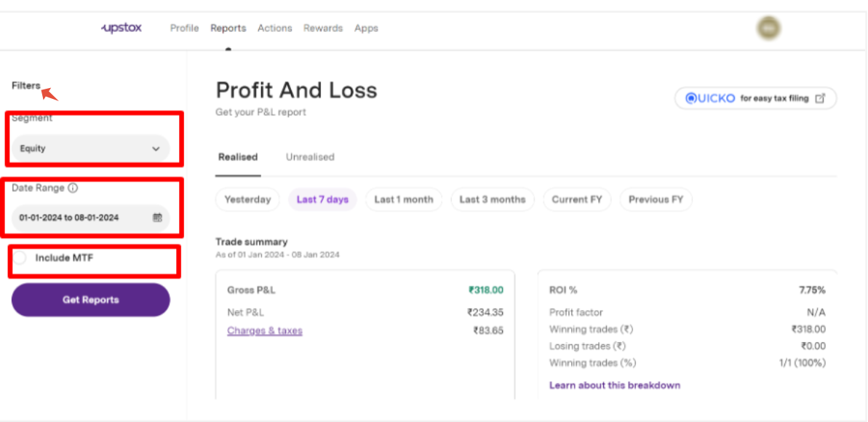Click the charges amount ₹83.65
Viewport: 868px width, 422px height.
click(488, 331)
